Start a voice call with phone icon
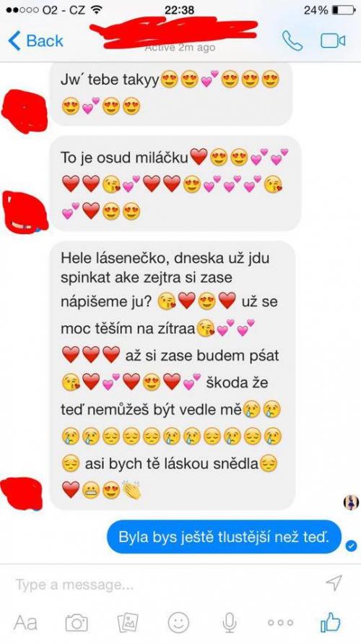 point(292,40)
